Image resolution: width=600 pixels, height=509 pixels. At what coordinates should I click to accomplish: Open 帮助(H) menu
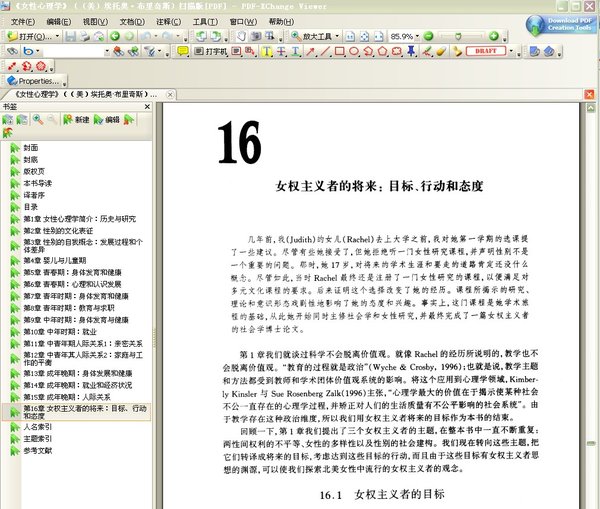[x=281, y=22]
